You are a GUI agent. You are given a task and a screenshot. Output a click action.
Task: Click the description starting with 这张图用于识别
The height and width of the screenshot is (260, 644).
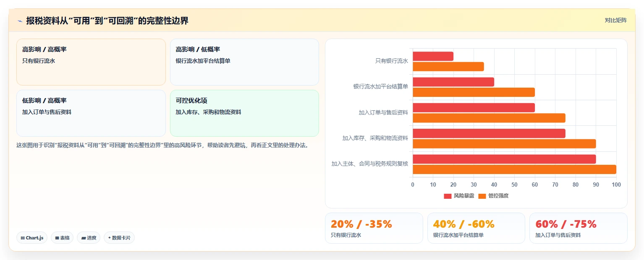click(162, 146)
